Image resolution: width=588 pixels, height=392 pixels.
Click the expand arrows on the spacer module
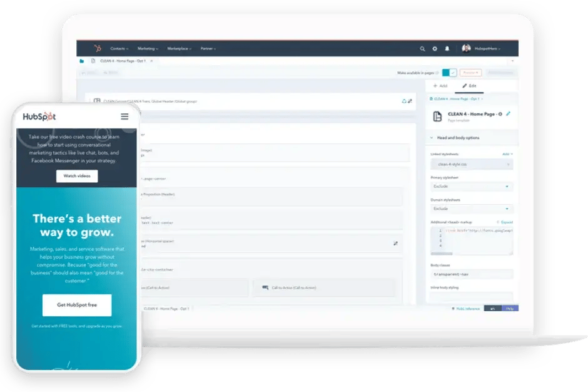coord(395,243)
